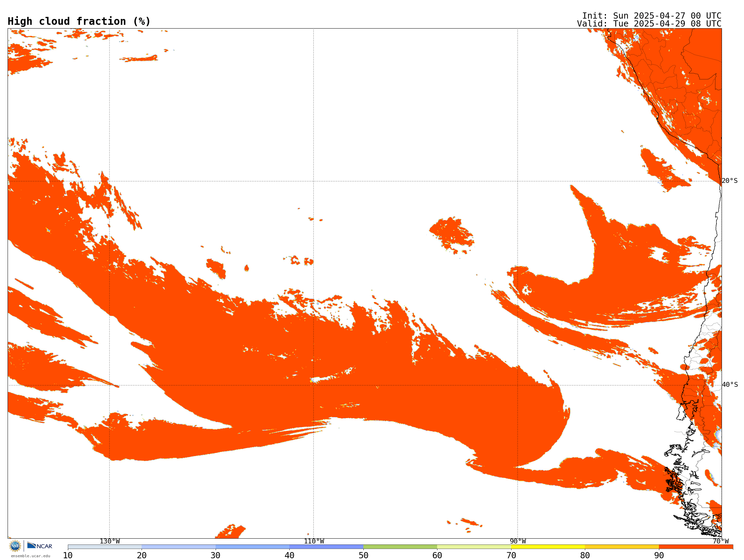
Task: Click the colorbar label '30'
Action: pos(216,556)
